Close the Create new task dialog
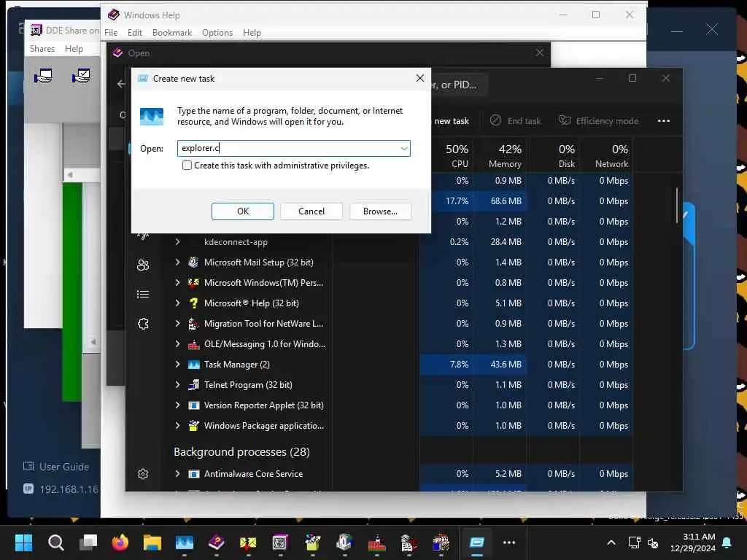 pos(419,78)
